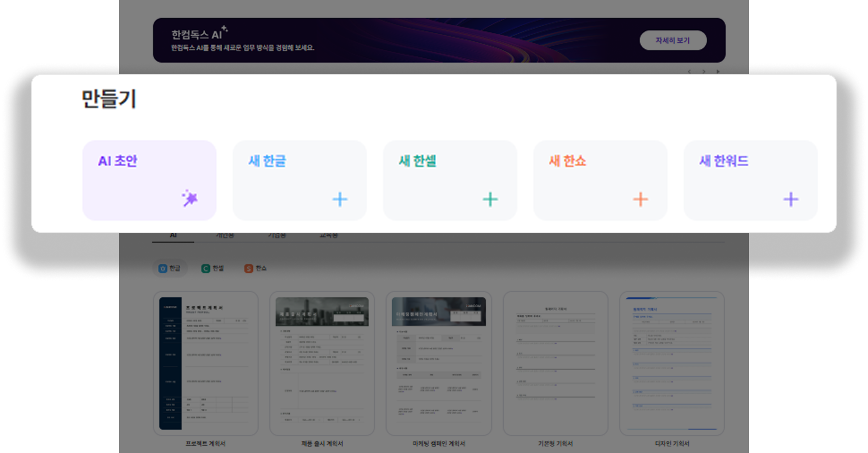Click the orange plus icon on 새 한쇼 card

coord(641,199)
